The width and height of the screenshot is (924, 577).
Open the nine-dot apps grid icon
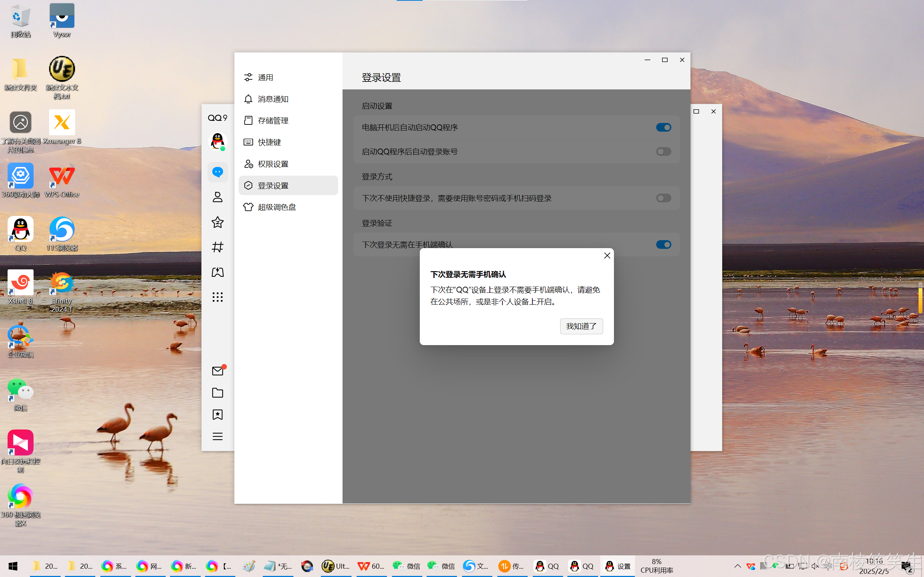pos(217,297)
